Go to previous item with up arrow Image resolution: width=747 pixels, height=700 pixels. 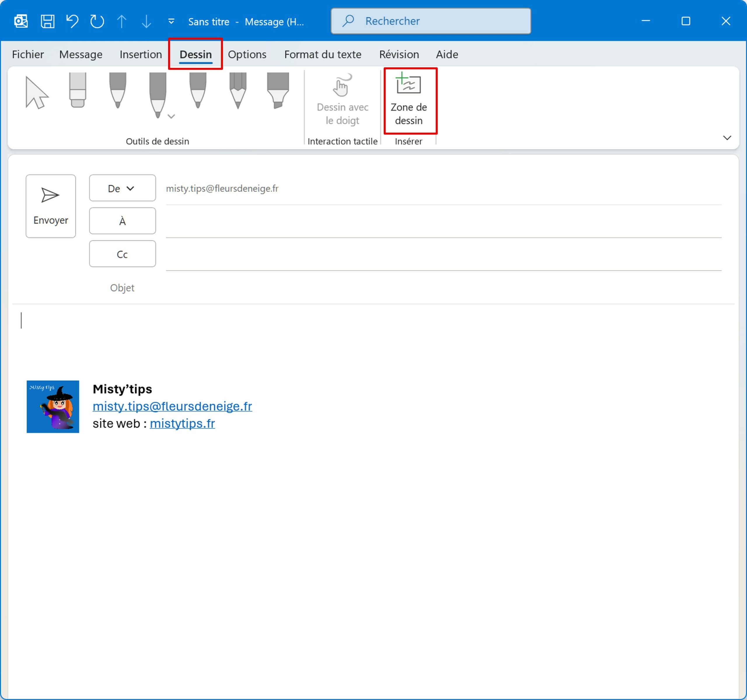[x=121, y=21]
